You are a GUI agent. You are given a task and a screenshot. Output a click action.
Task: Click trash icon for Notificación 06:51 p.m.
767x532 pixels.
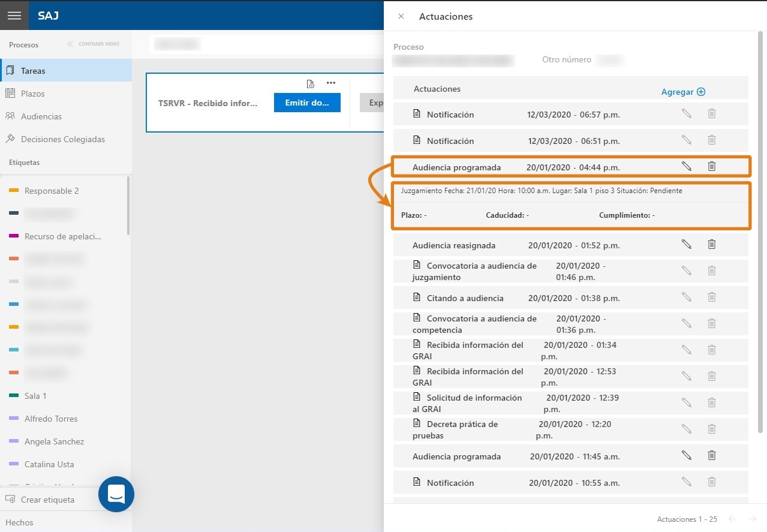(x=712, y=140)
